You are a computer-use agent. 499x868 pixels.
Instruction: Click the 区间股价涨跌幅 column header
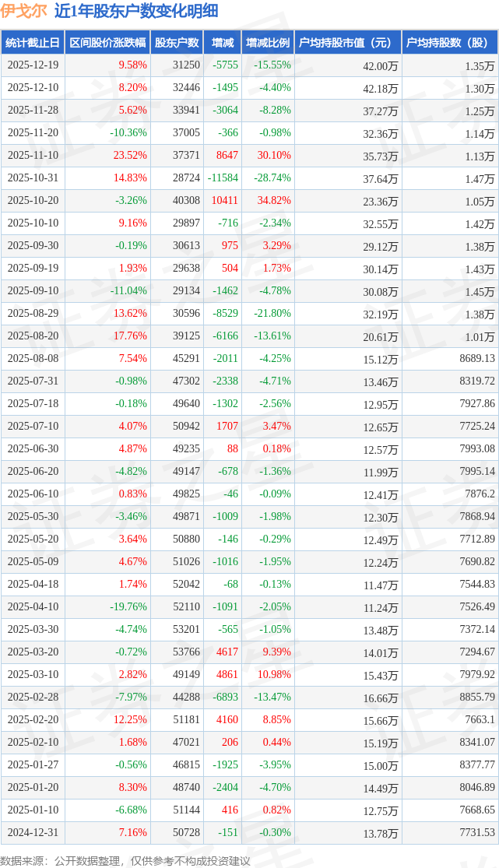107,43
